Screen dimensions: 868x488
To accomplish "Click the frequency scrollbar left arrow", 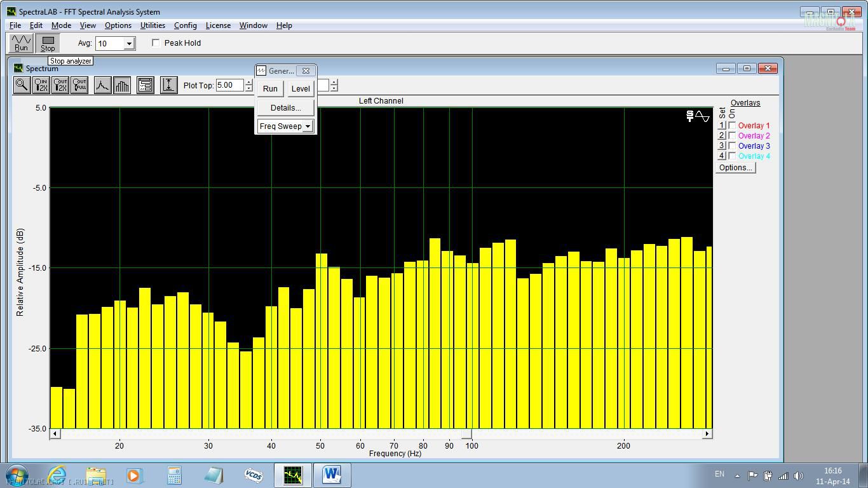I will click(x=55, y=434).
